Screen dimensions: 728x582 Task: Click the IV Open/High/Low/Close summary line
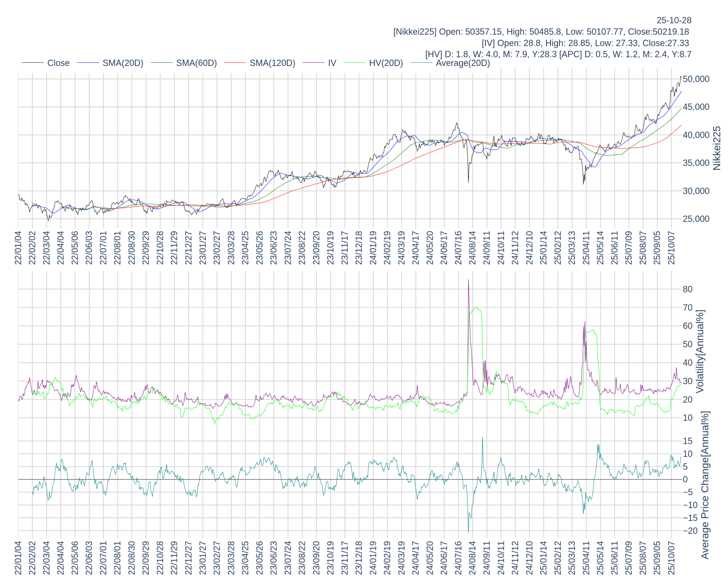click(x=585, y=43)
